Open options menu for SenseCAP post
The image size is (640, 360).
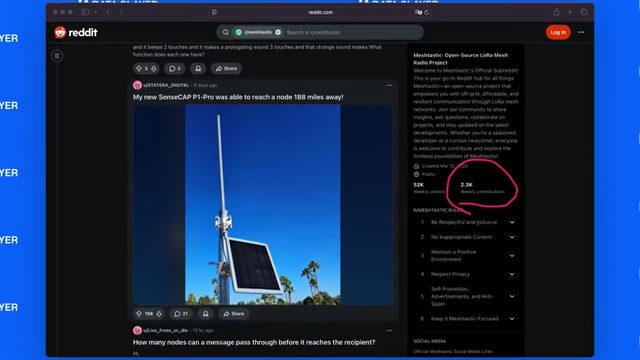(x=389, y=85)
